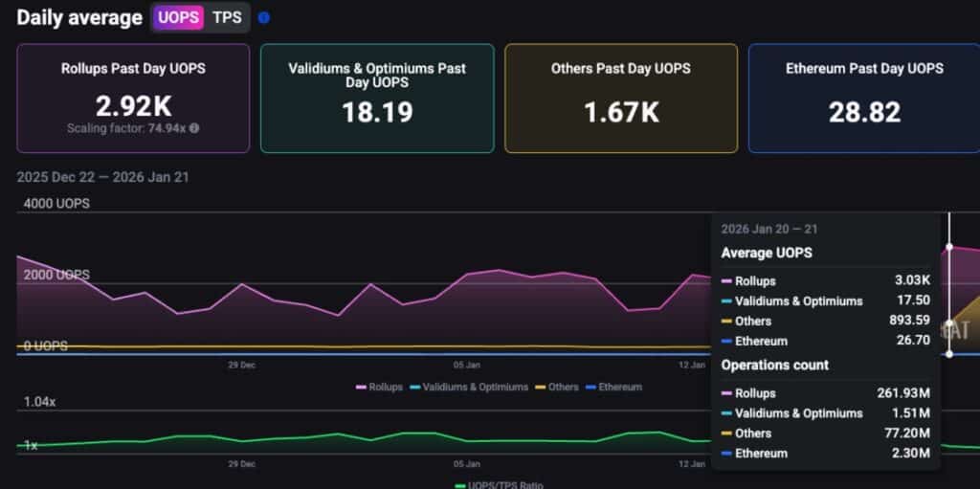
Task: Click the info icon beside the TPS toggle
Action: [264, 17]
